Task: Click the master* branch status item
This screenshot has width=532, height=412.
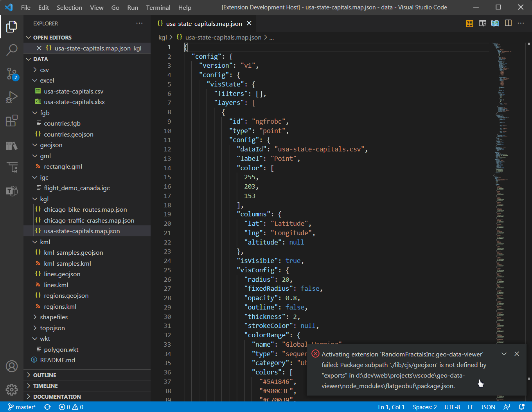Action: coord(22,407)
